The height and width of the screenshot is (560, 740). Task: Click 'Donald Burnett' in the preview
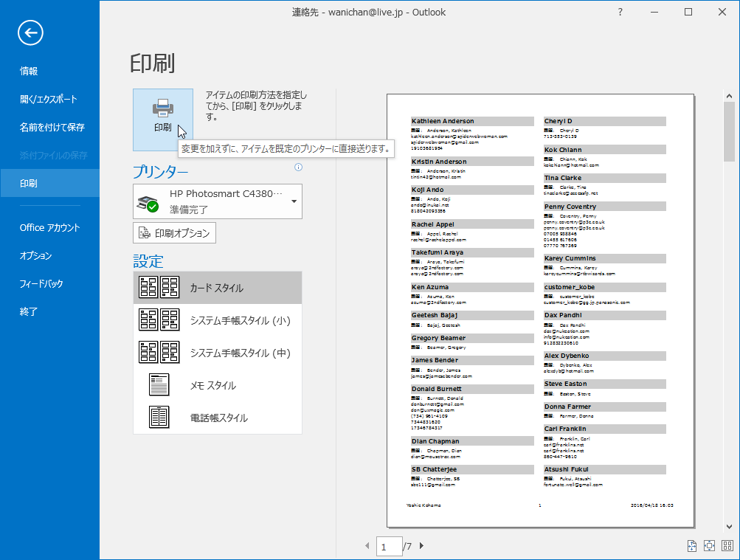tap(437, 389)
